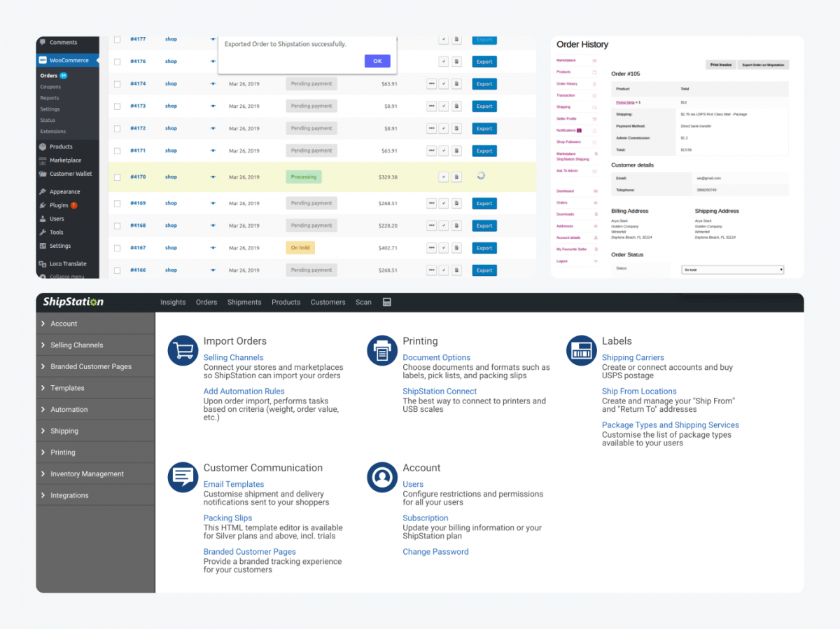The width and height of the screenshot is (840, 629).
Task: Click the Comments bubble icon in sidebar
Action: pos(43,42)
